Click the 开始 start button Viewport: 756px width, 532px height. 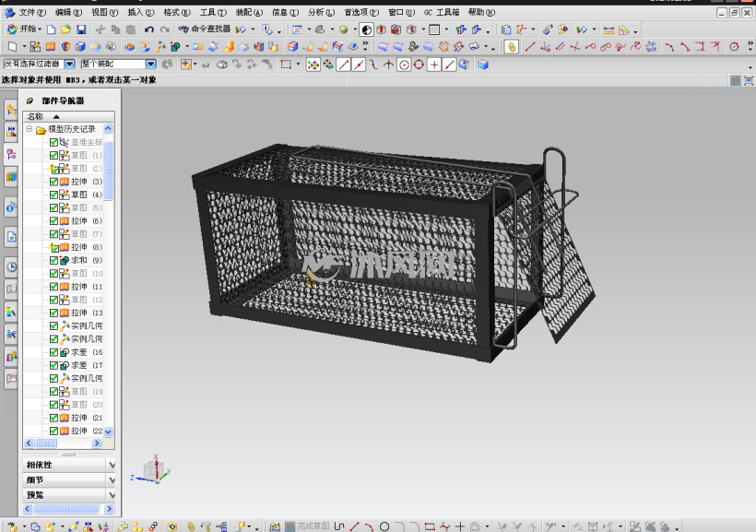pyautogui.click(x=24, y=30)
